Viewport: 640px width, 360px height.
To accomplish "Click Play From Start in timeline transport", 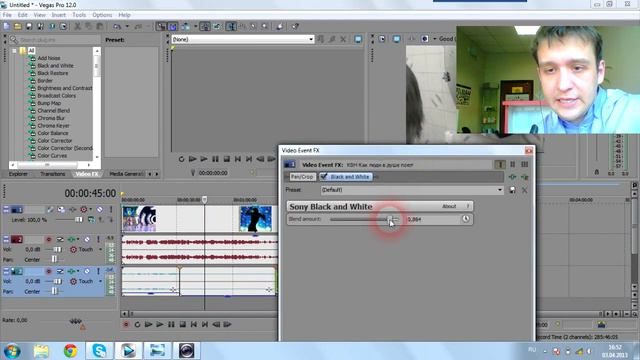I will coord(149,324).
